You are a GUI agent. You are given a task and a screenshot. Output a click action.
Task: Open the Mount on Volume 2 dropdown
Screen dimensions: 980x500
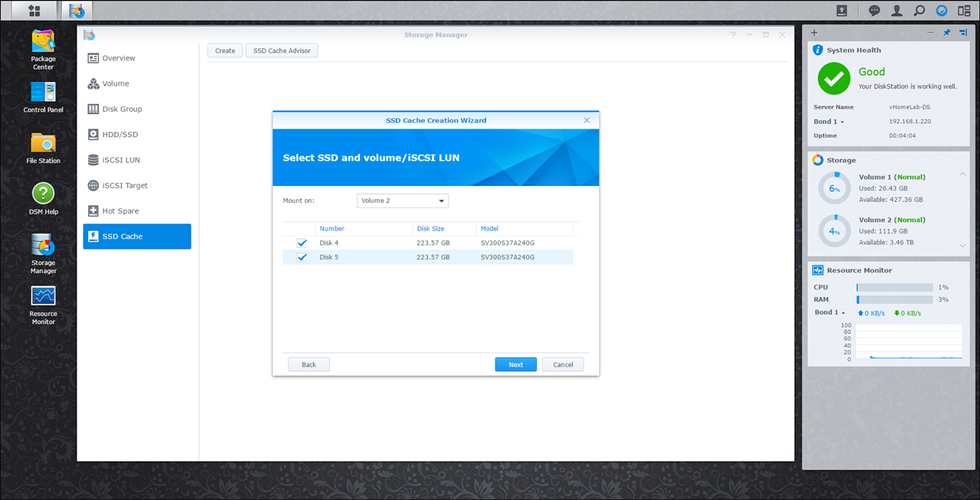point(403,201)
